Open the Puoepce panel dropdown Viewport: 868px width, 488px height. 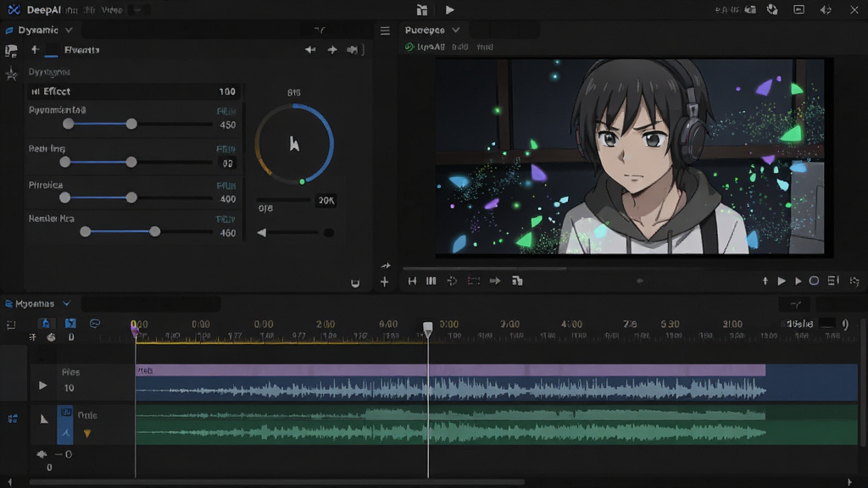tap(455, 30)
